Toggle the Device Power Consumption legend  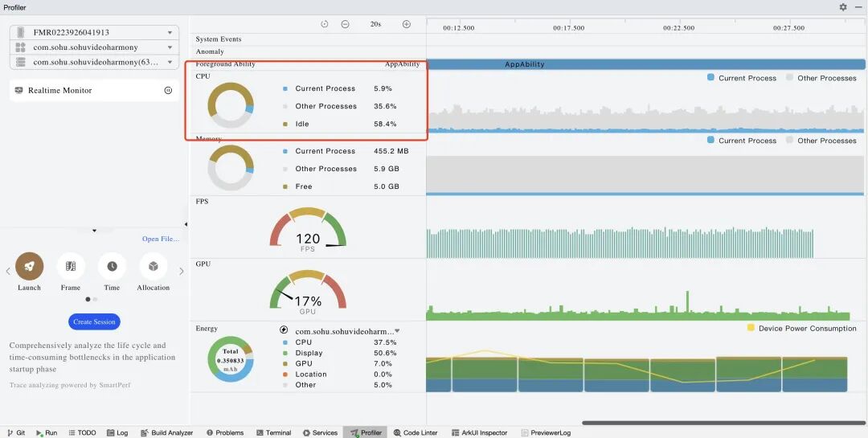point(801,329)
